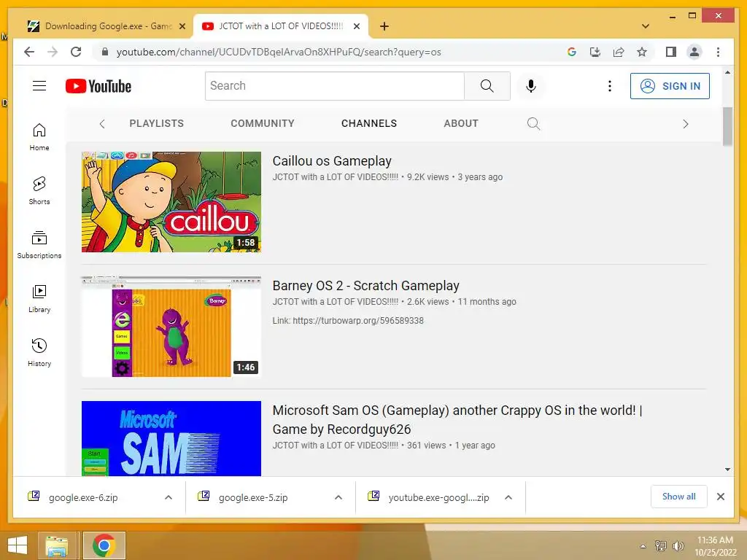Viewport: 747px width, 560px height.
Task: Click the install app icon in address bar
Action: pyautogui.click(x=595, y=52)
